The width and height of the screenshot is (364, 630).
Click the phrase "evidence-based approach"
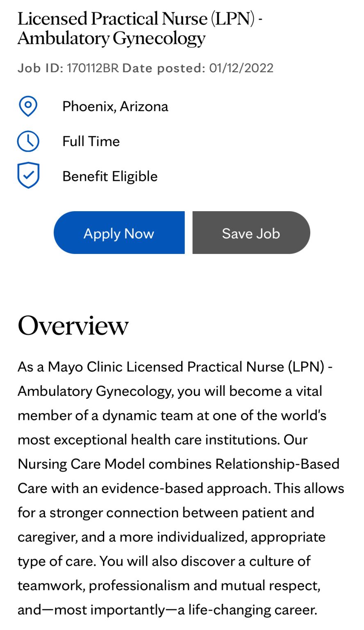click(186, 488)
